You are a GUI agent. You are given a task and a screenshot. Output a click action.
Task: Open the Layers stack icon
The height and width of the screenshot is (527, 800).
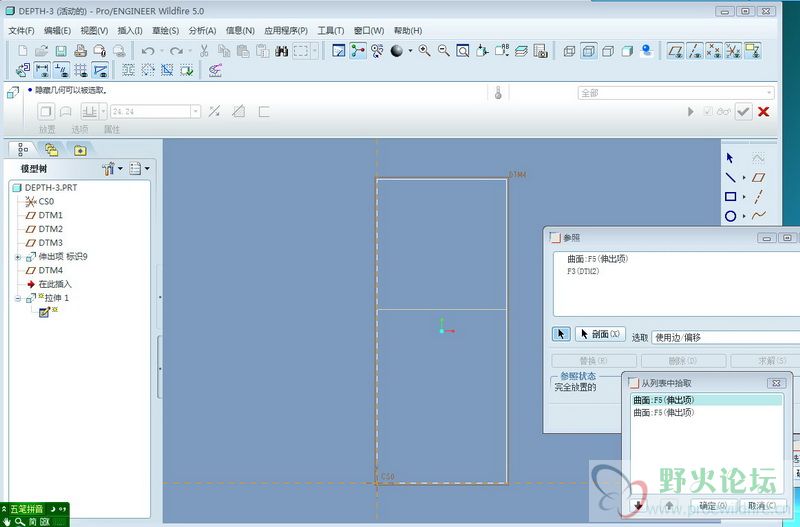[521, 51]
